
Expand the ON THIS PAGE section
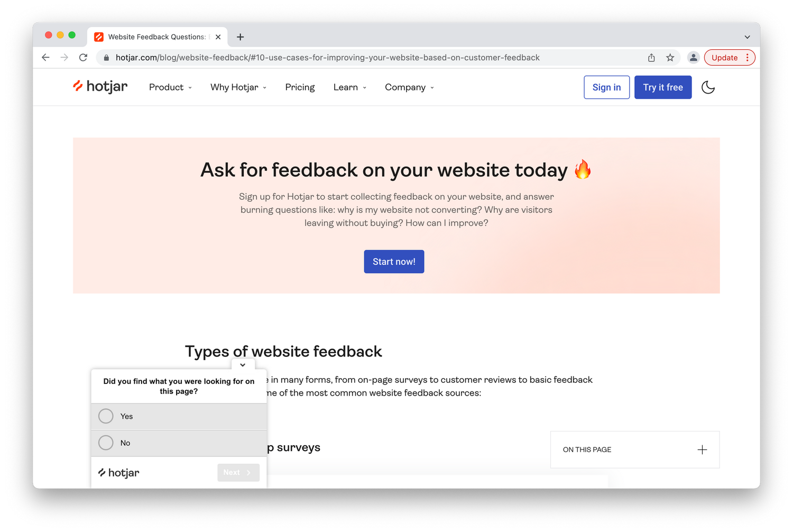tap(702, 450)
